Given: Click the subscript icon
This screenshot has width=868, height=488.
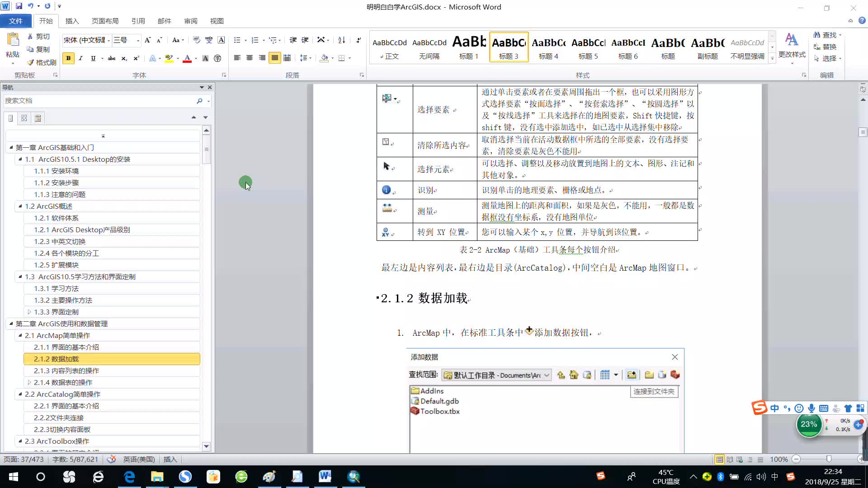Looking at the screenshot, I should tap(124, 58).
